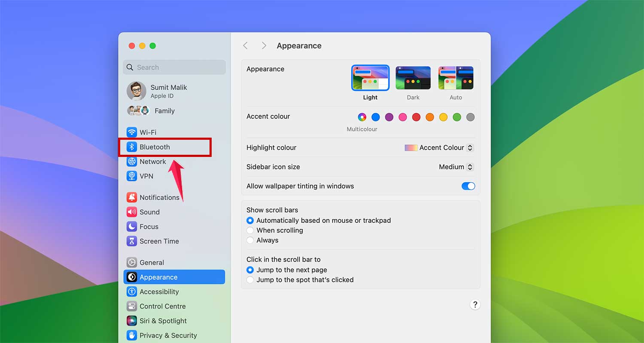Select the When scrolling radio button
Screen dimensions: 644x343
[x=250, y=230]
